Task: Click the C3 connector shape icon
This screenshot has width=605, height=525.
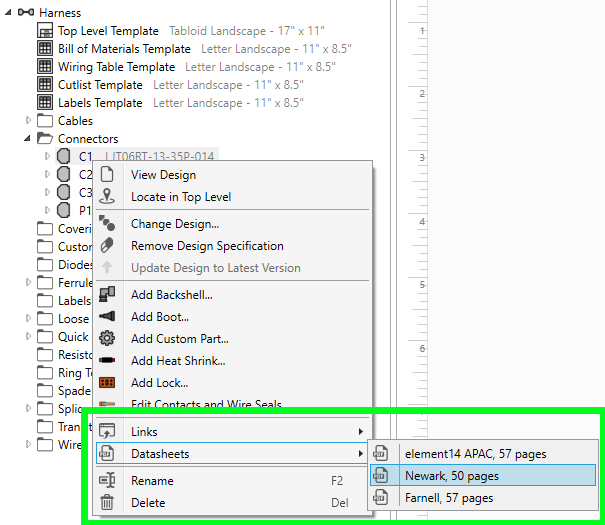Action: [x=63, y=192]
